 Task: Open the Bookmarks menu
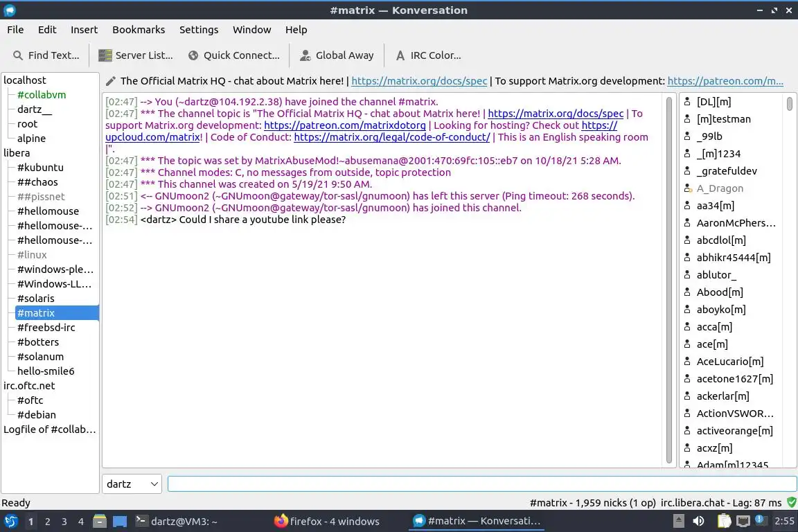pyautogui.click(x=139, y=30)
